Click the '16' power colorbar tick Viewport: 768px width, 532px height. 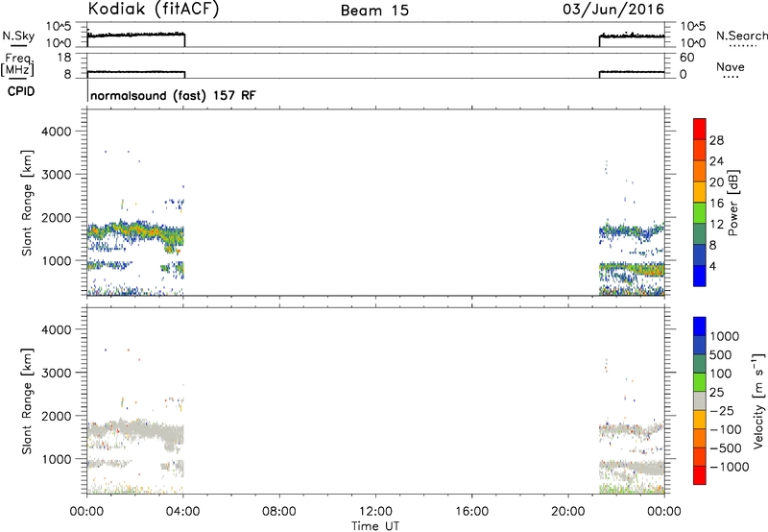point(716,204)
